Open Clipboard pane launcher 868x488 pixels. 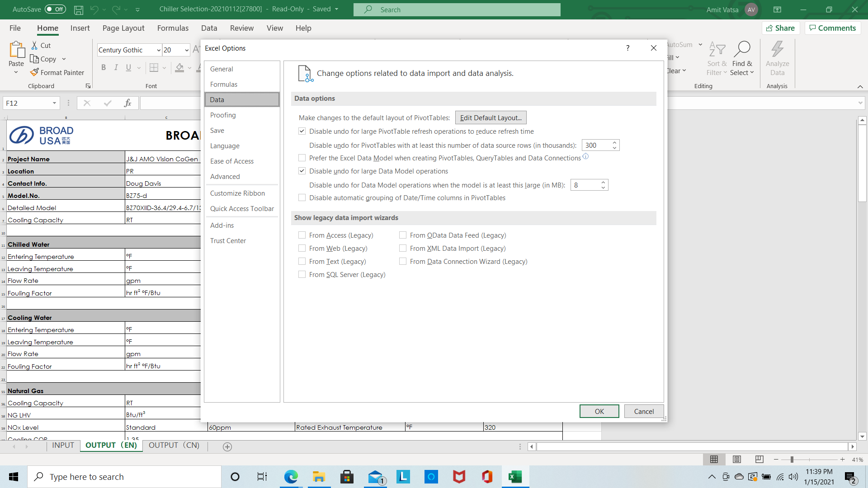coord(88,86)
